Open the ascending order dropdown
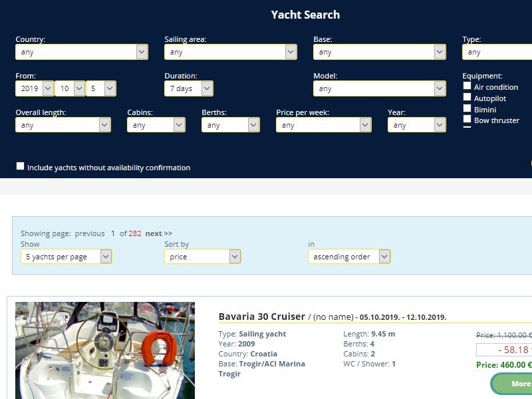Viewport: 532px width, 399px height. (x=349, y=257)
